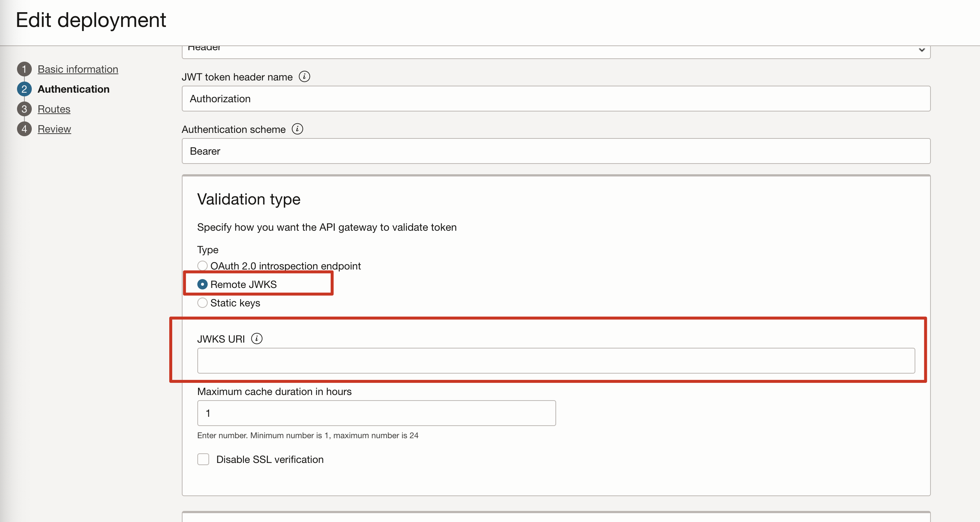Focus the JWT token header name field

click(555, 99)
